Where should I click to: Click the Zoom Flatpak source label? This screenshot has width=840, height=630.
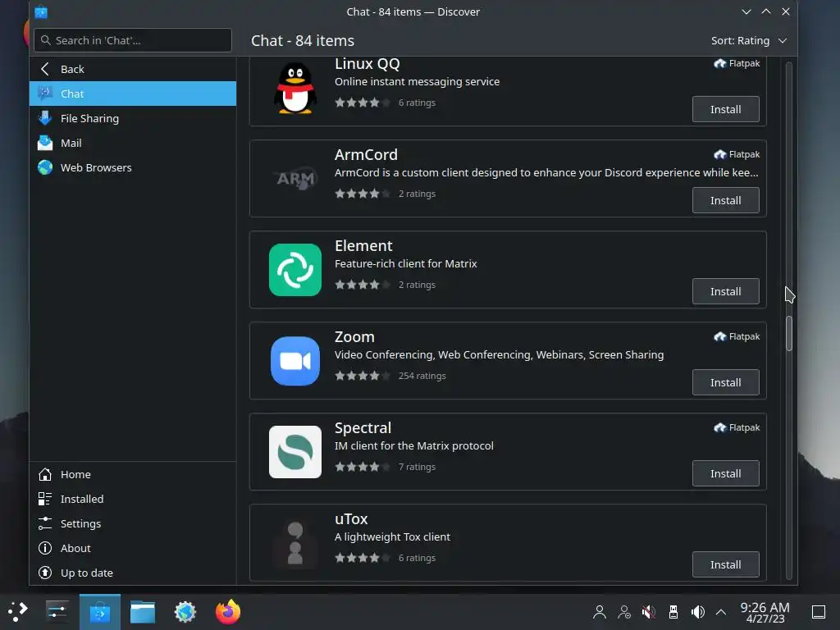[737, 336]
